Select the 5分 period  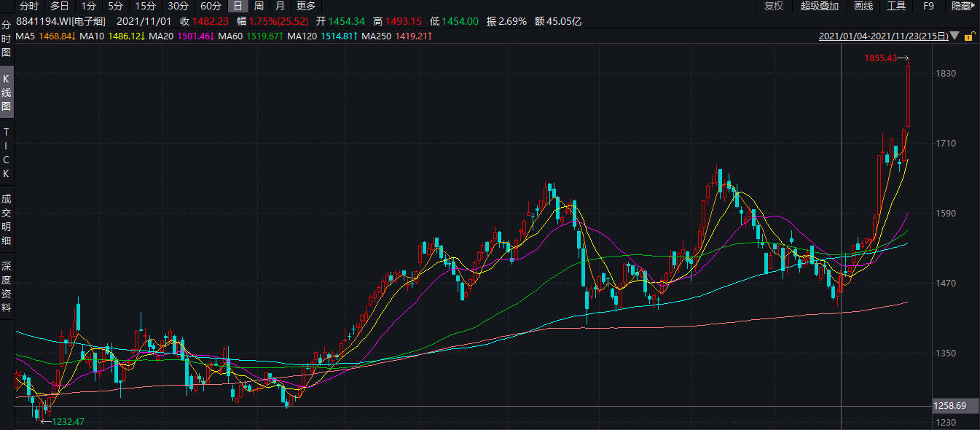pos(116,6)
